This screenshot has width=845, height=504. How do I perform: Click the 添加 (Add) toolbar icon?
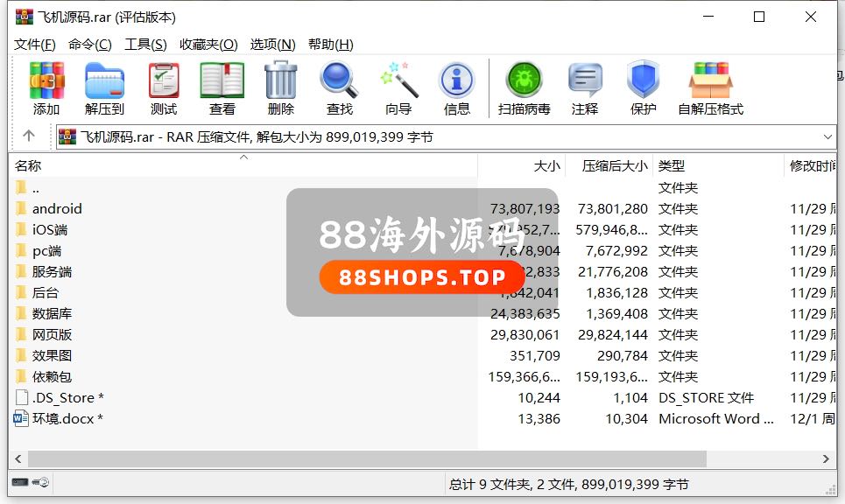[46, 88]
